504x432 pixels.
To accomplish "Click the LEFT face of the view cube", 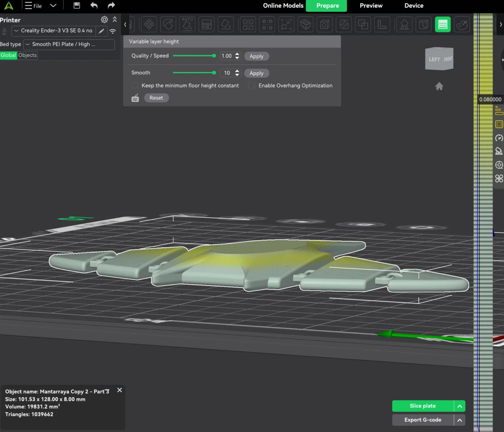I will (434, 60).
